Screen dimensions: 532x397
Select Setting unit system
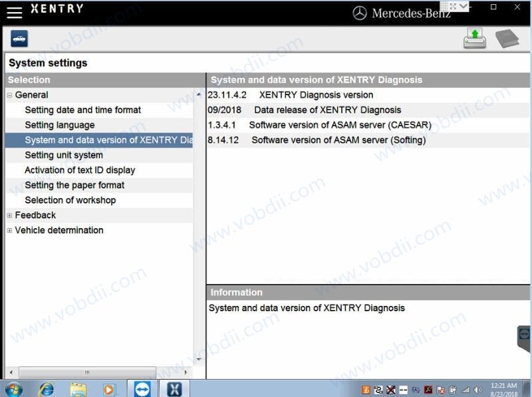click(64, 155)
